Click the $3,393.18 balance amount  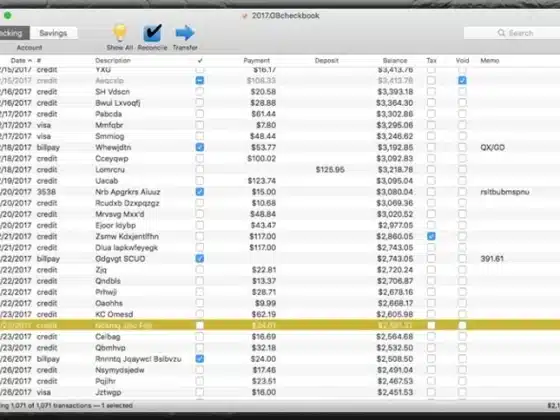(395, 92)
